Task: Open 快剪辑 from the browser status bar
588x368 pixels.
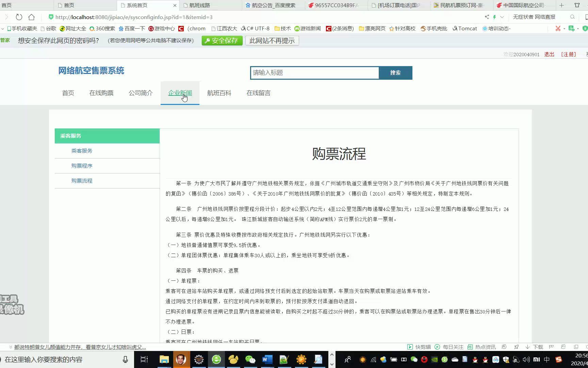Action: tap(418, 347)
